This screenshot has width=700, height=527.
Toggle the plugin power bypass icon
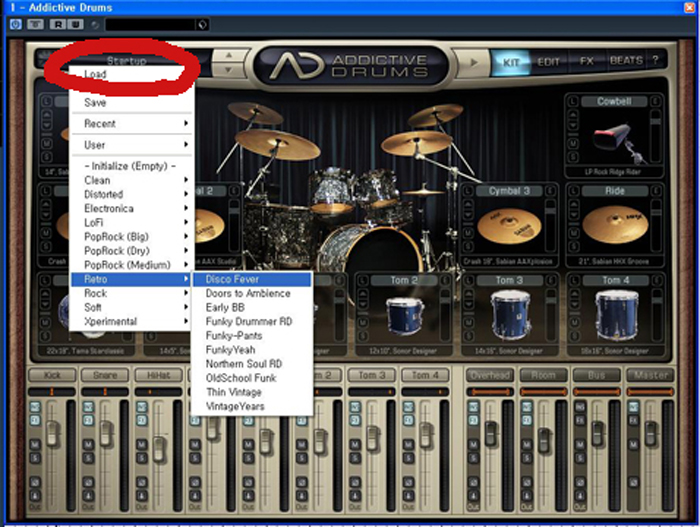pyautogui.click(x=16, y=24)
